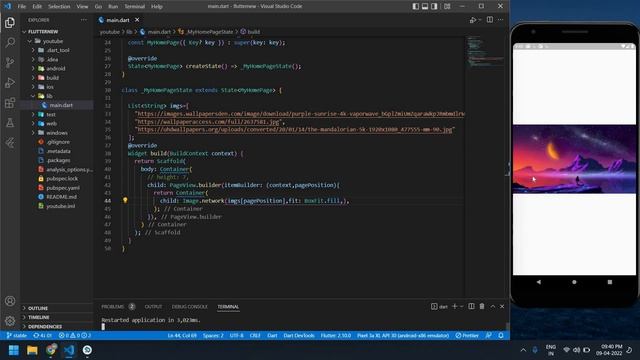Kill terminal with trash icon
This screenshot has height=360, width=640.
[482, 306]
